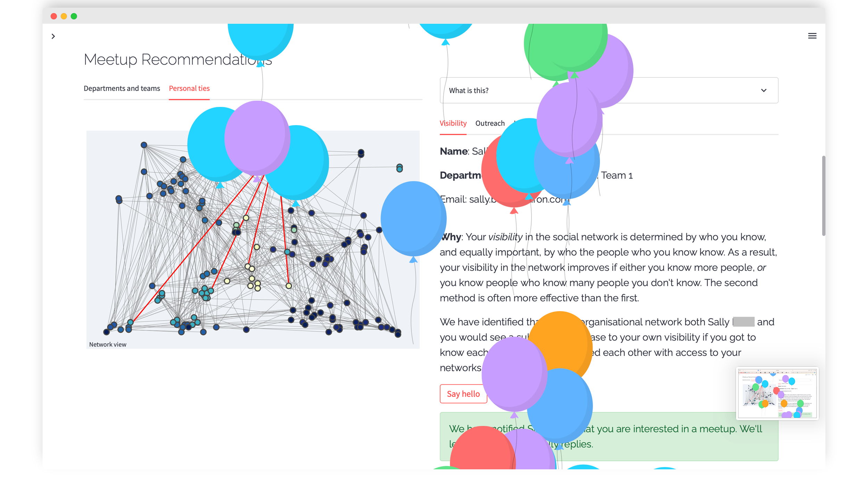
Task: Expand the sidebar with the chevron arrow
Action: click(53, 36)
